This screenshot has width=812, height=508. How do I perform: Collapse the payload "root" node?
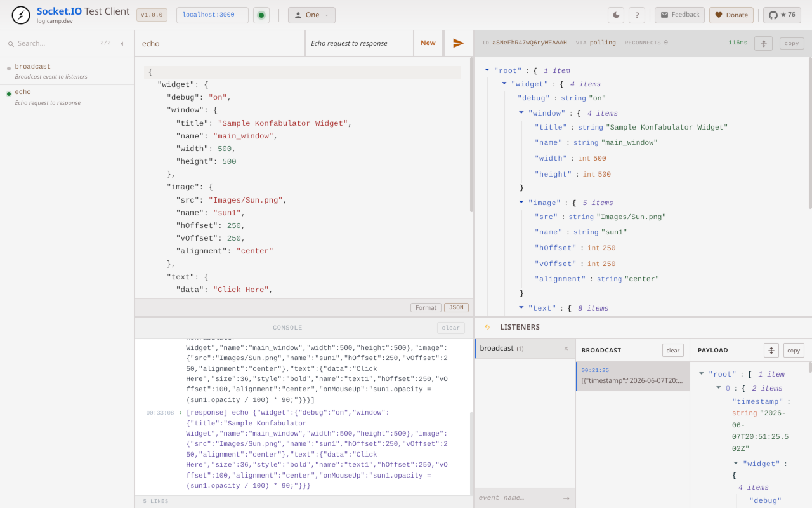pos(702,373)
